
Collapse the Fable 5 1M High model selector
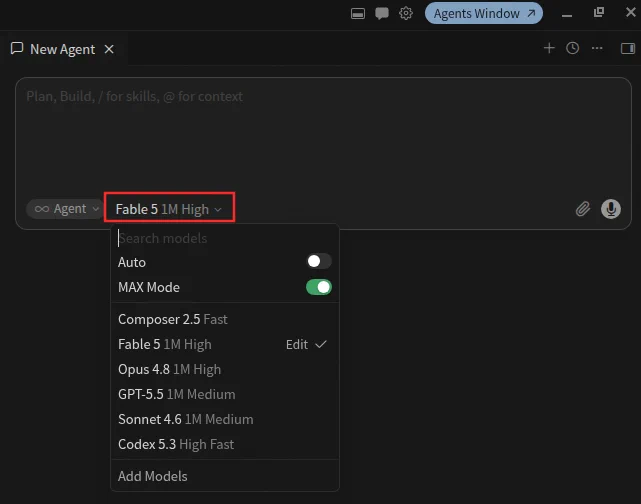pyautogui.click(x=169, y=209)
